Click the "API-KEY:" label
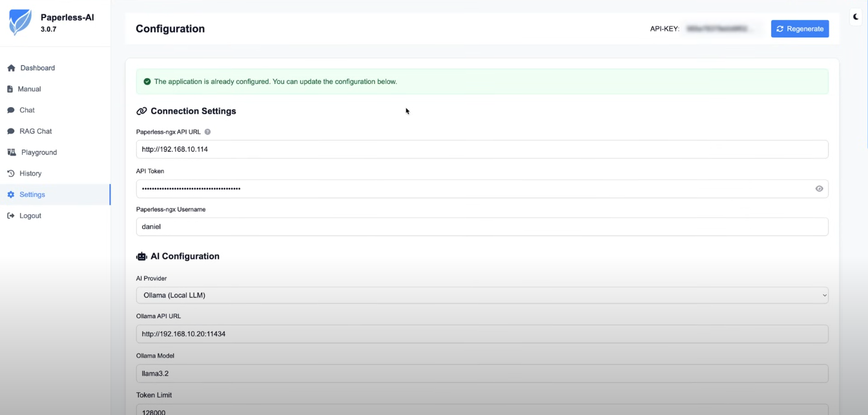This screenshot has height=415, width=868. click(665, 29)
